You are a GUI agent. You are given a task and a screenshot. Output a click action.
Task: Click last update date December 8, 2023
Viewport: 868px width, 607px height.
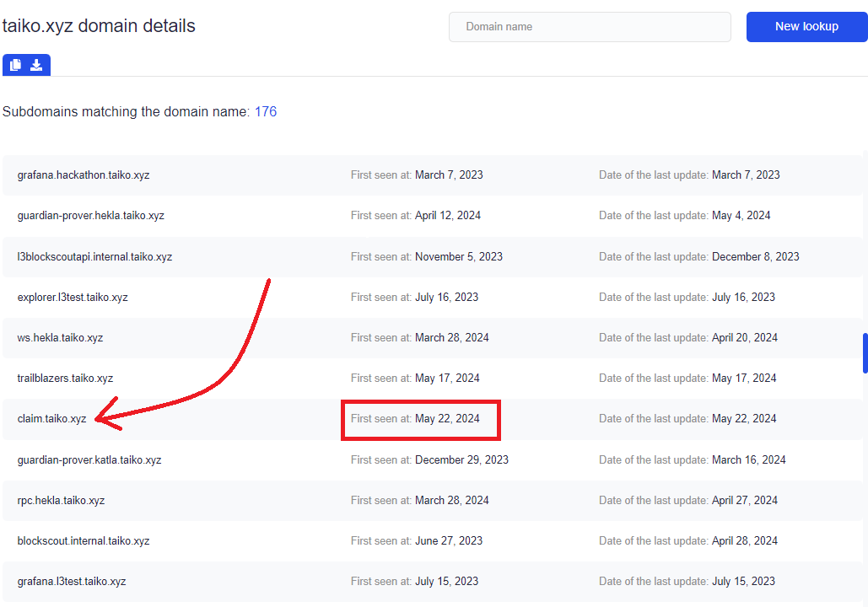pos(756,257)
